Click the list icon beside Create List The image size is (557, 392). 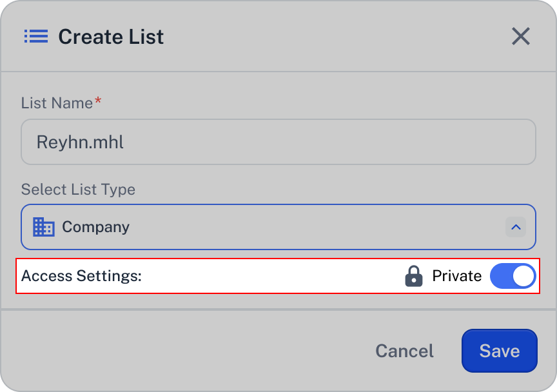36,37
